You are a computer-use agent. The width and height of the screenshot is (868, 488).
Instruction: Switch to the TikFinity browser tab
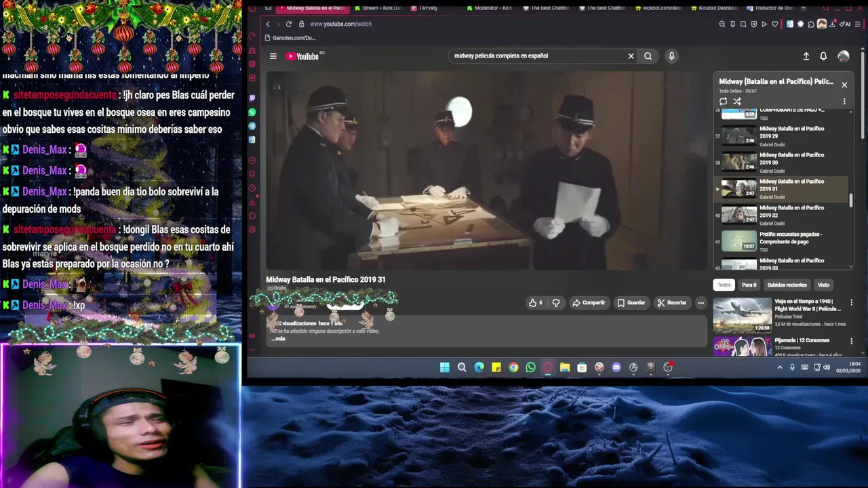point(424,8)
